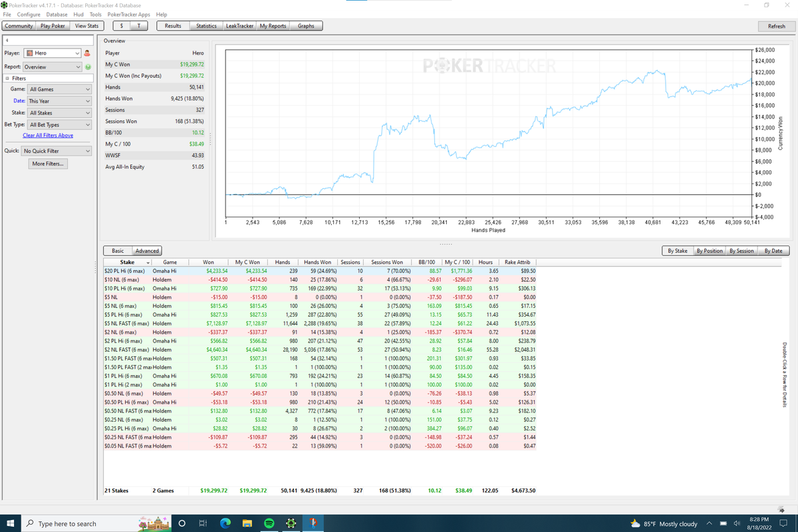Open the Database menu
798x532 pixels.
(57, 14)
